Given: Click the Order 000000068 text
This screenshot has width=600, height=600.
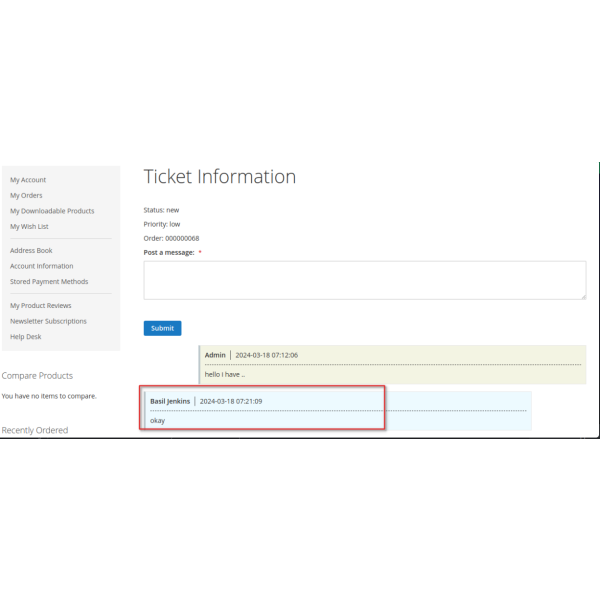Looking at the screenshot, I should (x=171, y=238).
